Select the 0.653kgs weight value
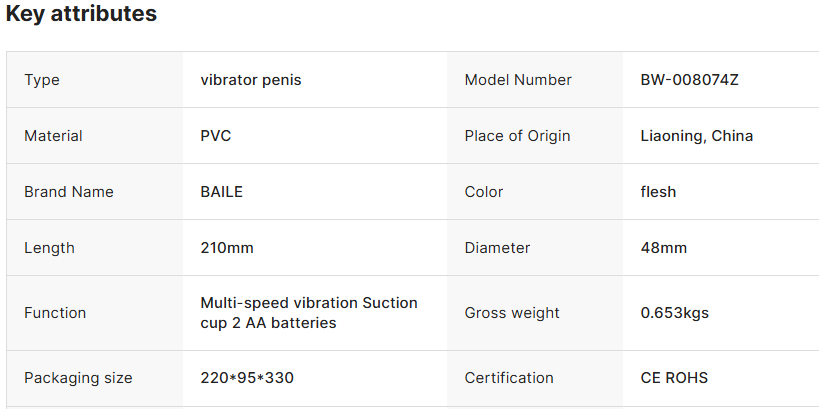 pos(674,313)
